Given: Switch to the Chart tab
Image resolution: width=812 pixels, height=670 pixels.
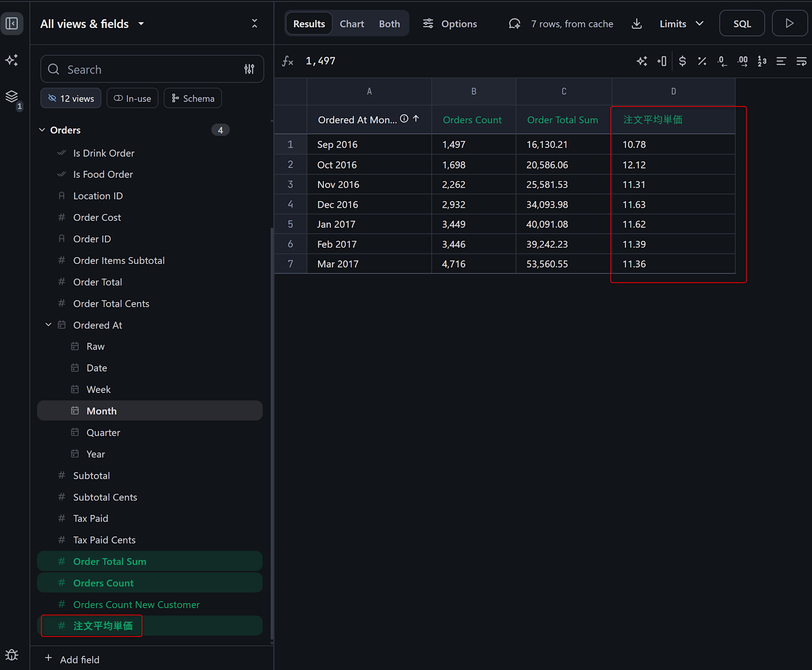Looking at the screenshot, I should click(x=352, y=24).
